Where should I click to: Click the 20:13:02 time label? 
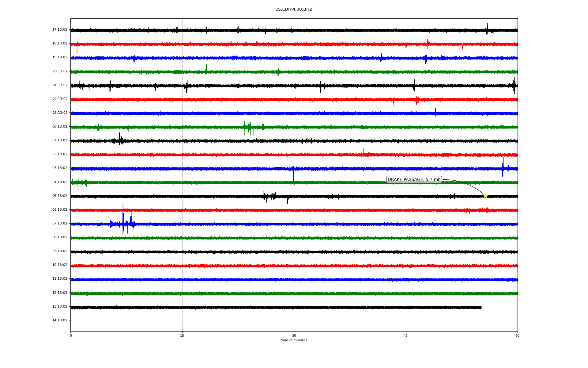(x=60, y=71)
